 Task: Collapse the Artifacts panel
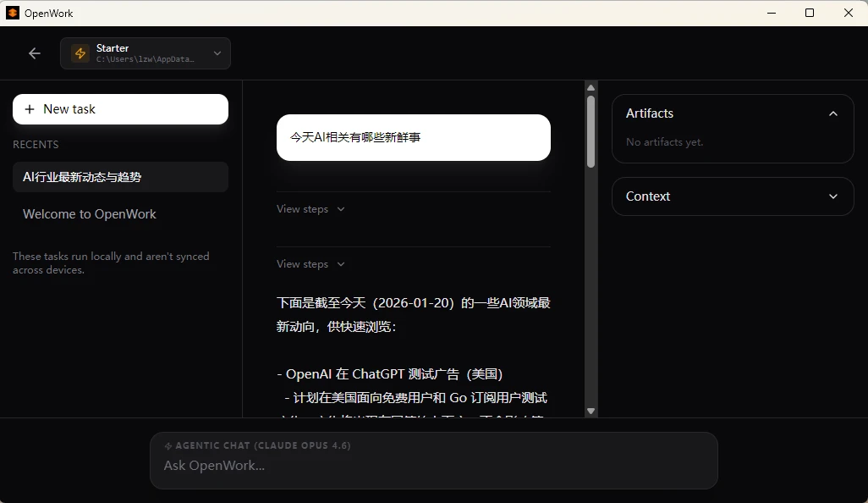point(832,113)
